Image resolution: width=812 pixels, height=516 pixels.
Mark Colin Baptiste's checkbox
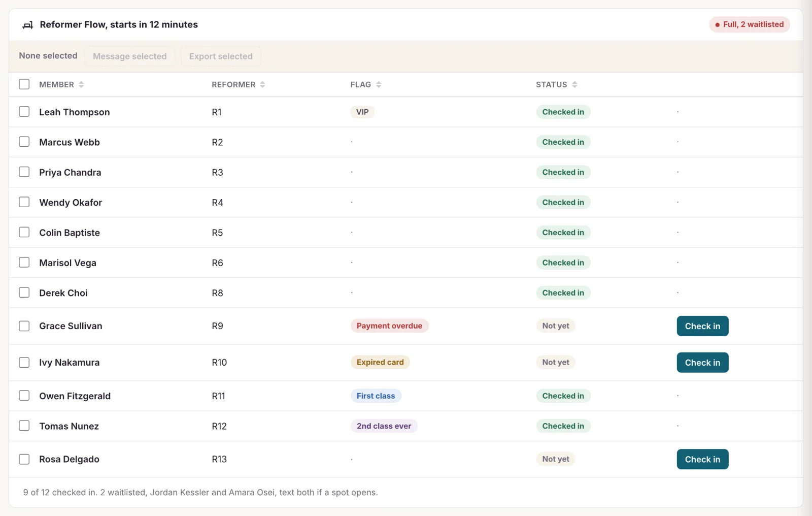(24, 232)
